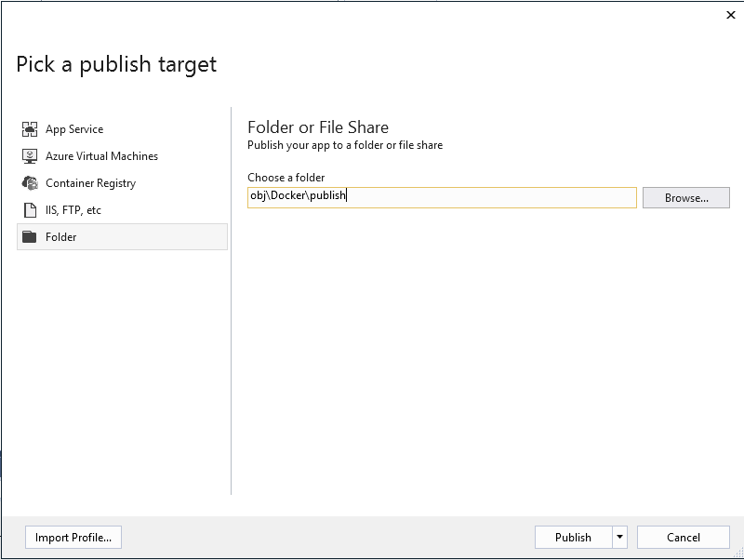Expand the Publish button dropdown arrow
The height and width of the screenshot is (560, 744).
(619, 538)
